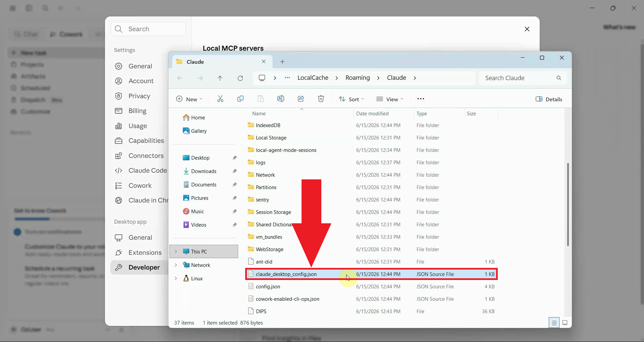Open the See more toolbar options
This screenshot has height=342, width=644.
421,99
